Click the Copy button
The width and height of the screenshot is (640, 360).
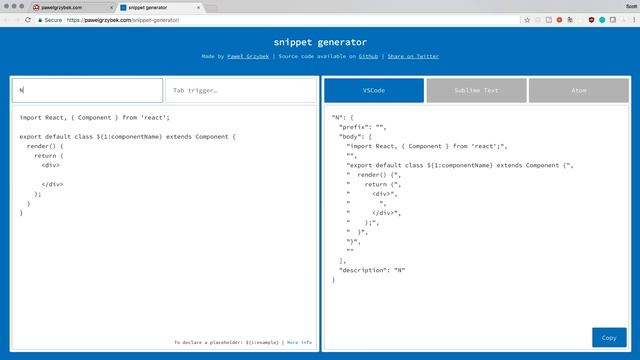click(609, 338)
